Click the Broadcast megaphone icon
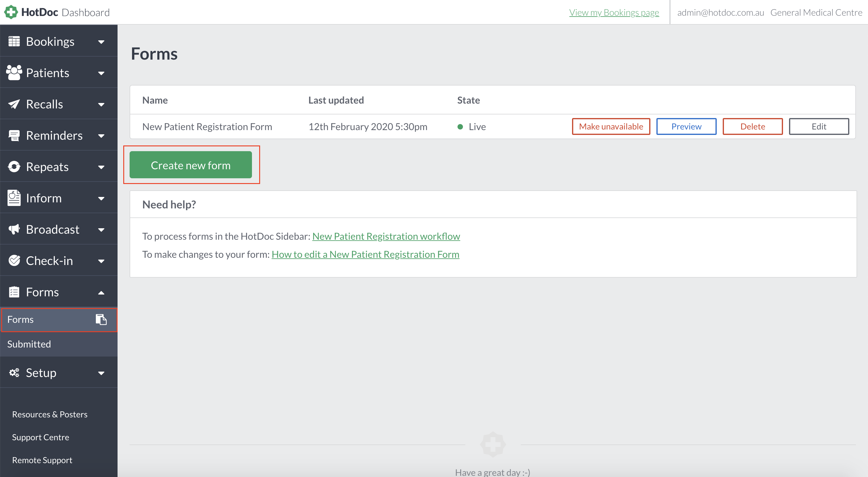868x477 pixels. [x=14, y=229]
